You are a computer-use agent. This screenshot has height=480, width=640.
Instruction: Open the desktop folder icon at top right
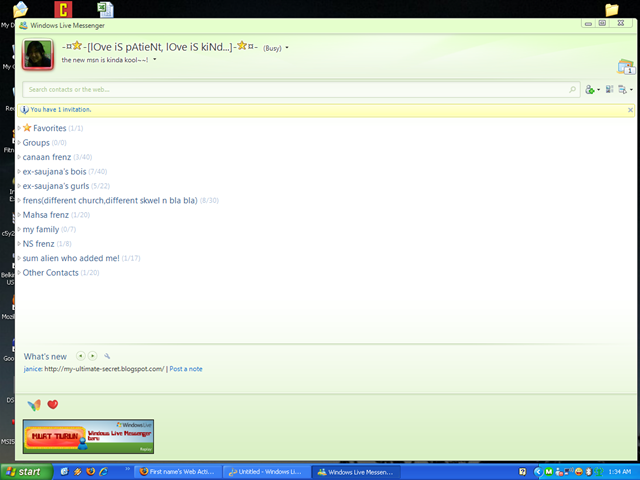pos(611,9)
